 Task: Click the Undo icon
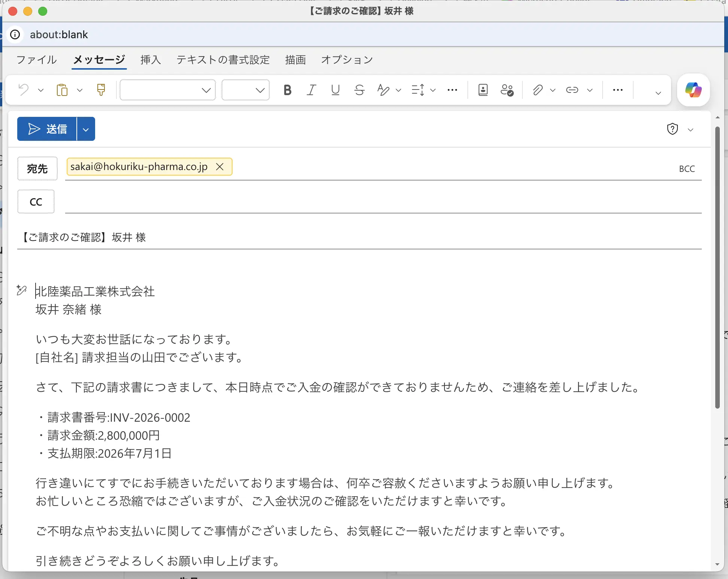point(24,90)
